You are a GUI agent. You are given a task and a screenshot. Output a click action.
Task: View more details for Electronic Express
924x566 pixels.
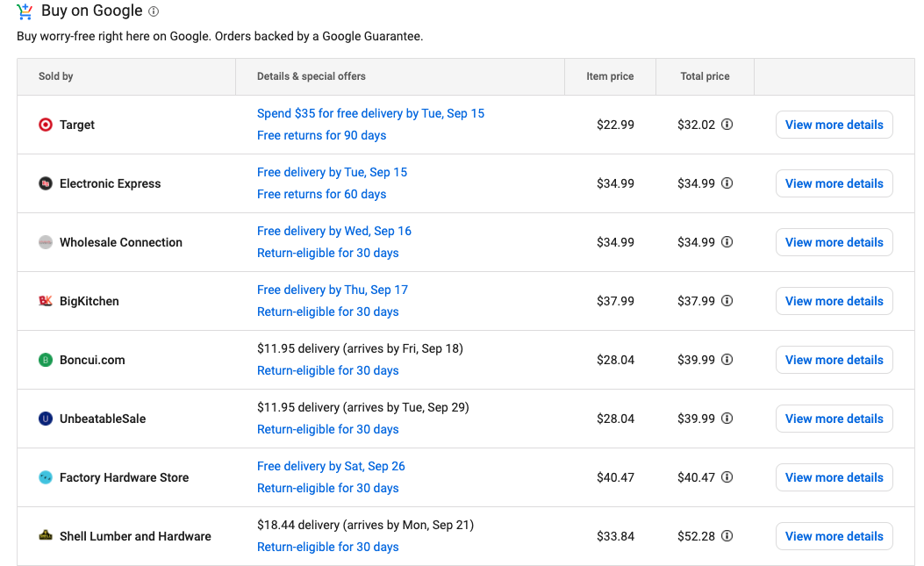click(x=834, y=183)
